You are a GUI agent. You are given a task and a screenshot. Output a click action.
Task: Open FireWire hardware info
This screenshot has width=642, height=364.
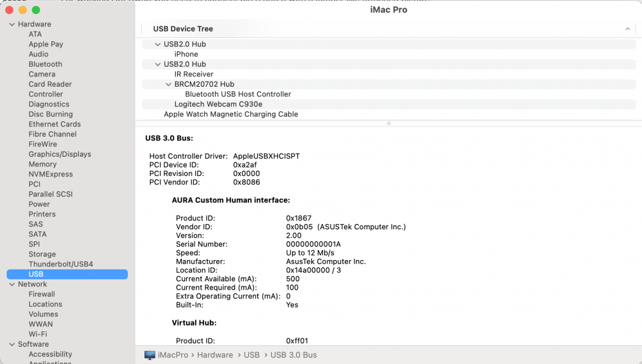42,144
